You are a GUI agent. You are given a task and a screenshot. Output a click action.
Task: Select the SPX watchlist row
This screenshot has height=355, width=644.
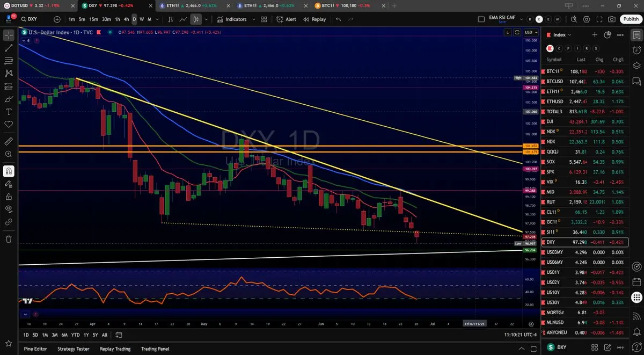[585, 172]
